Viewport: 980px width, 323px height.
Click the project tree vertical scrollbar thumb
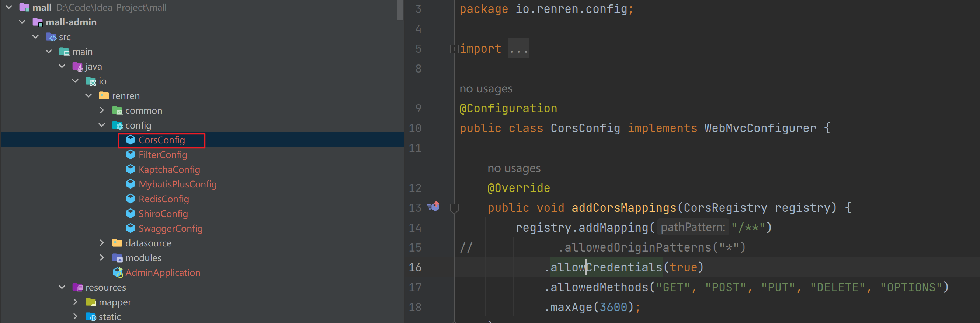(400, 10)
